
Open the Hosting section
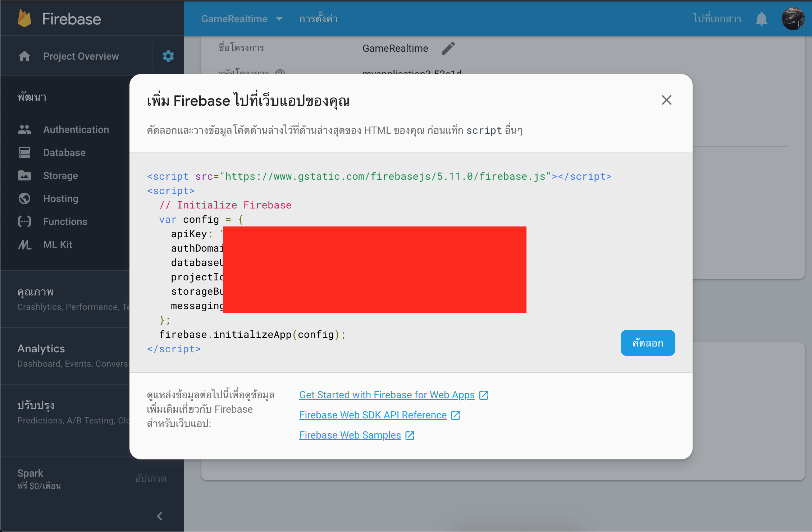(x=60, y=198)
